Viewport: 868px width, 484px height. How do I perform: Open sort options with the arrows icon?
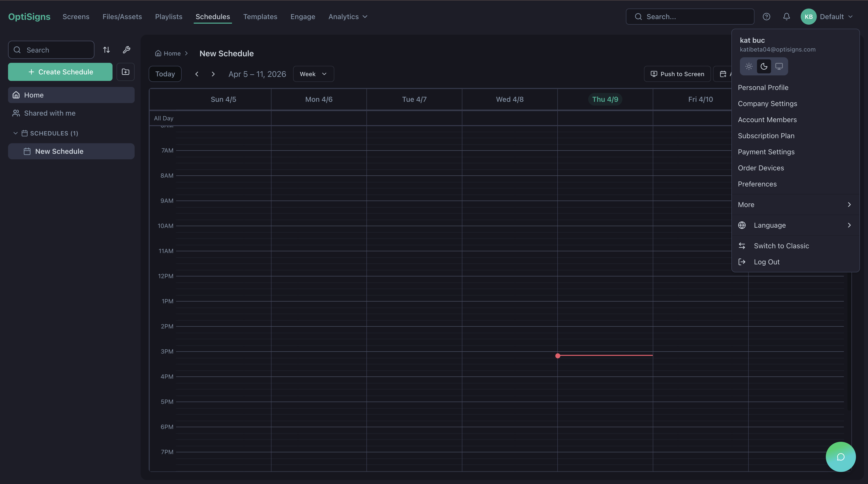click(106, 50)
